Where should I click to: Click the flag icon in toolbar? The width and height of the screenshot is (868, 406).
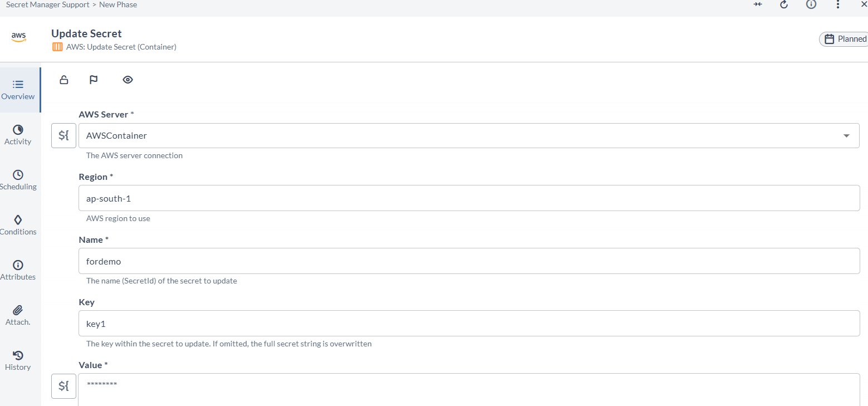[94, 80]
